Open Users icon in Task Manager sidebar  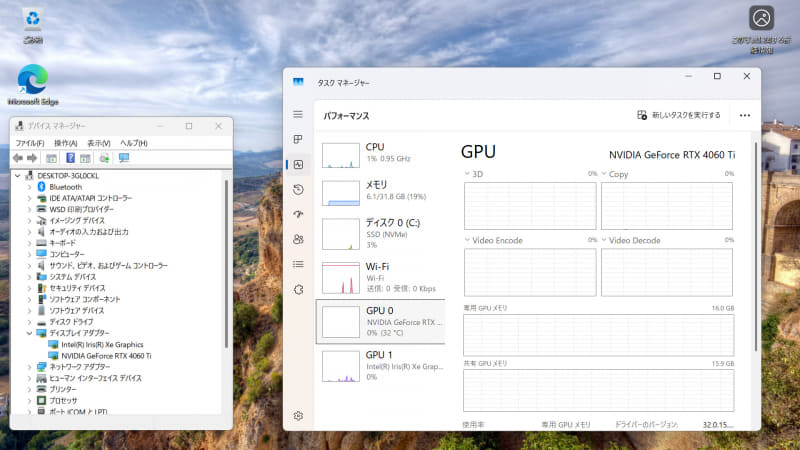298,239
